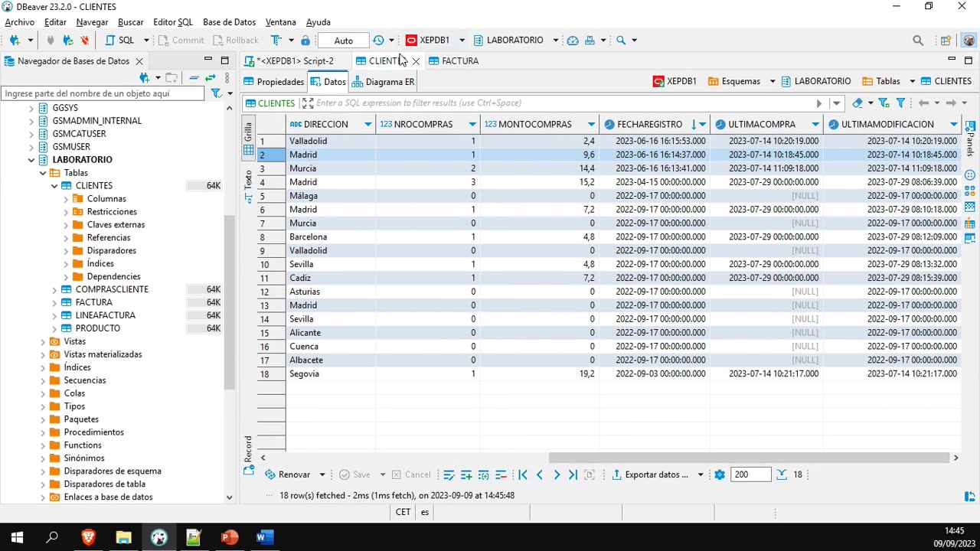
Task: Close the CLIENTES editor tab
Action: click(416, 61)
